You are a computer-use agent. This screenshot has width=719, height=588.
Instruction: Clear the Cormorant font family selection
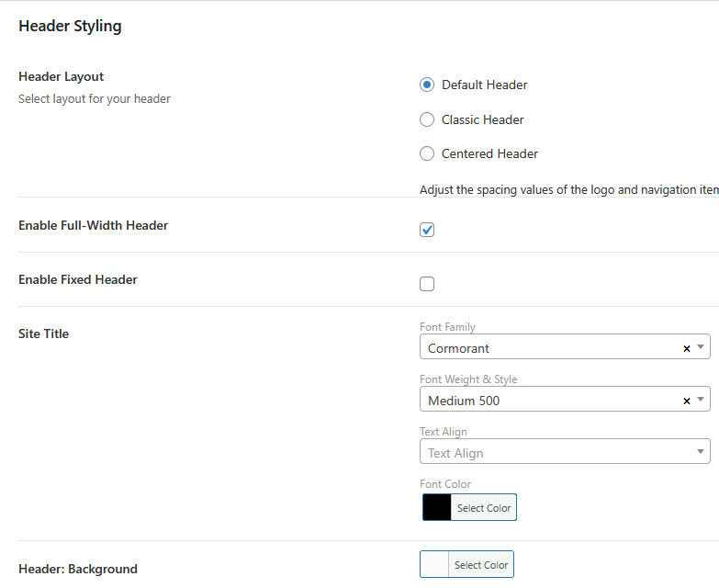pyautogui.click(x=687, y=348)
